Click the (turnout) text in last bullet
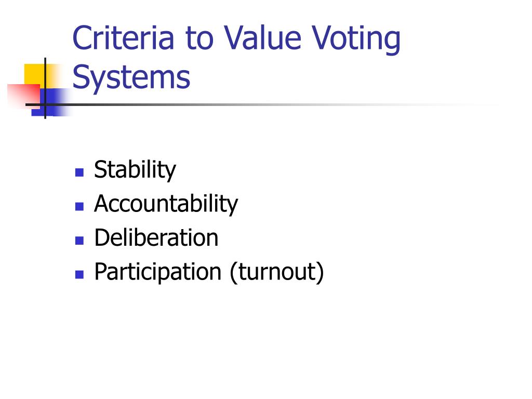Image resolution: width=532 pixels, height=399 pixels. (277, 272)
